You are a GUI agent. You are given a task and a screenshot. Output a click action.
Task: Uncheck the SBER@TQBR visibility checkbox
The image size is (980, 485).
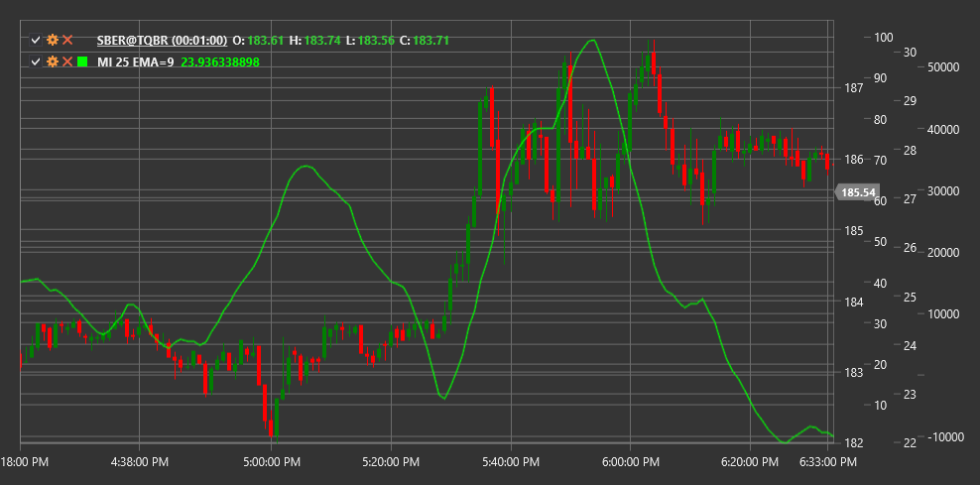(x=36, y=41)
